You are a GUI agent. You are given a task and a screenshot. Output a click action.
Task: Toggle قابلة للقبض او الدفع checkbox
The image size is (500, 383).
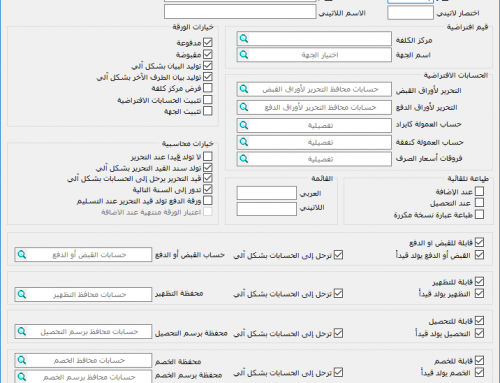point(479,242)
